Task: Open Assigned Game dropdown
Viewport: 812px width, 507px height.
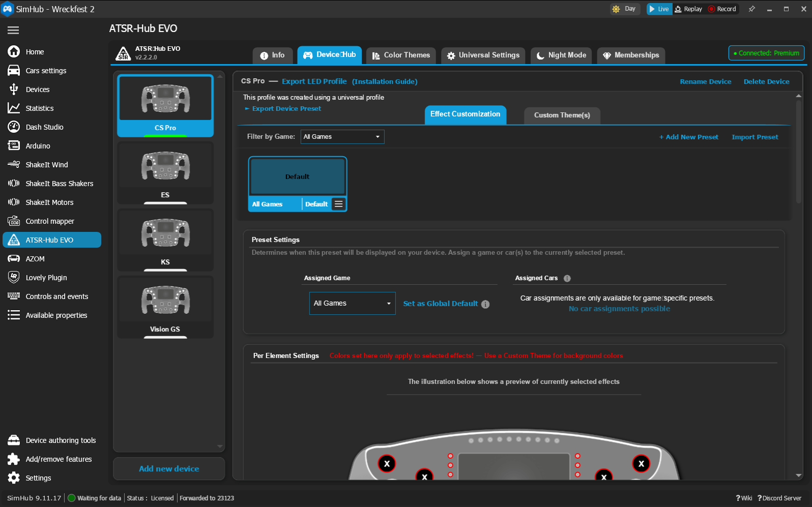Action: click(x=352, y=303)
